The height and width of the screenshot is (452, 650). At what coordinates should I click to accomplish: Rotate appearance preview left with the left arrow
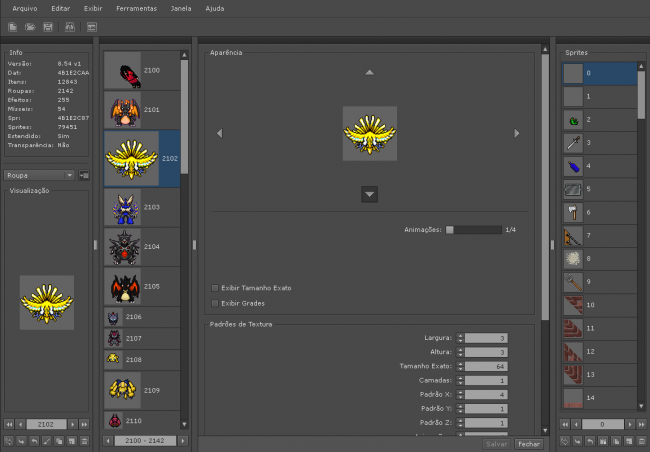(220, 133)
